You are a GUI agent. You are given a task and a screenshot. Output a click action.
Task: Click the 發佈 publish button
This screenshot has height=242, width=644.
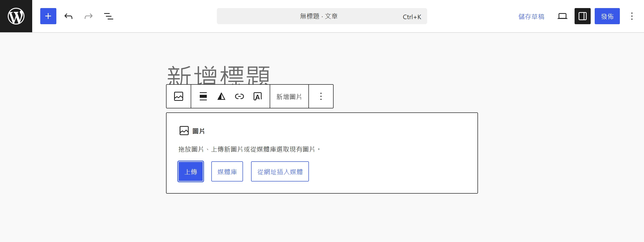607,16
